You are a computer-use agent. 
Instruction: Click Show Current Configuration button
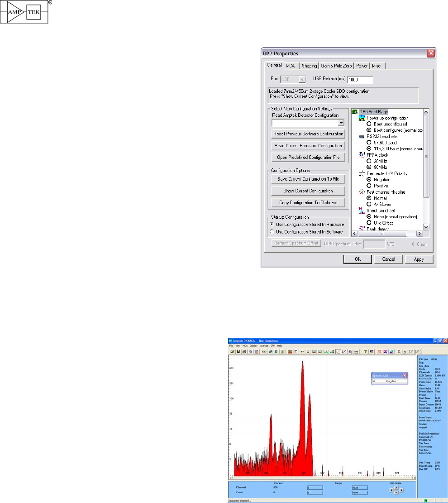[308, 191]
